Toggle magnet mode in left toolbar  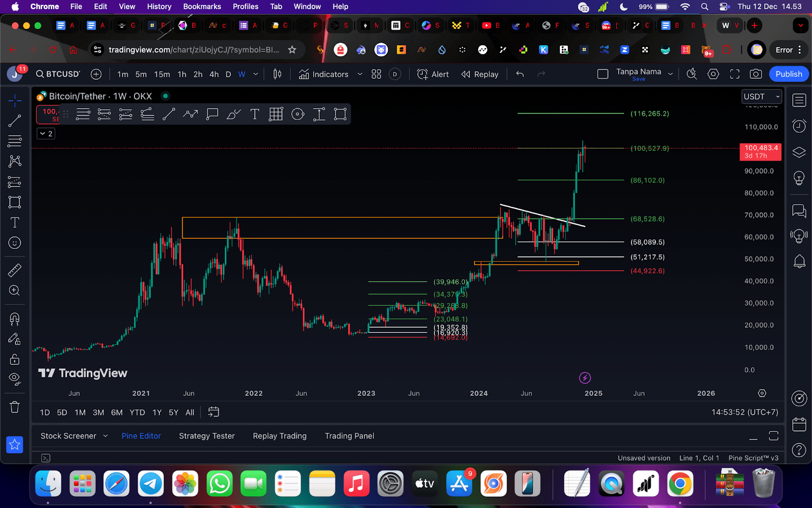pyautogui.click(x=15, y=319)
